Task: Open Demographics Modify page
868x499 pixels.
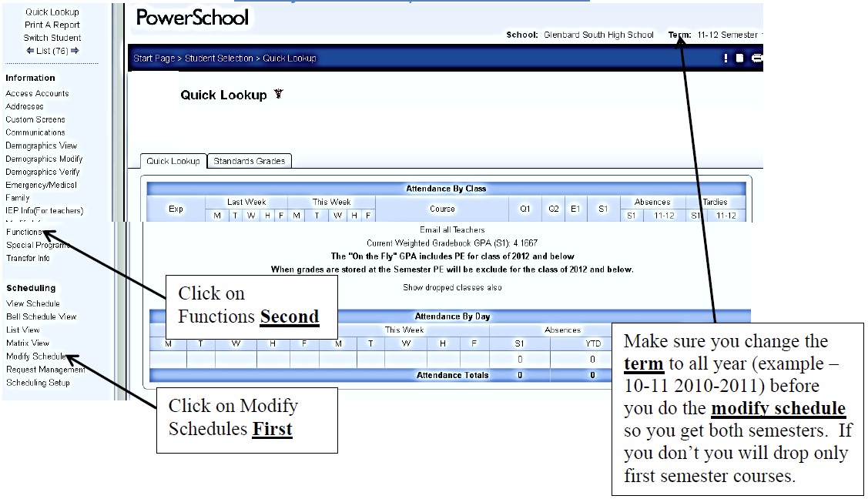Action: [44, 159]
